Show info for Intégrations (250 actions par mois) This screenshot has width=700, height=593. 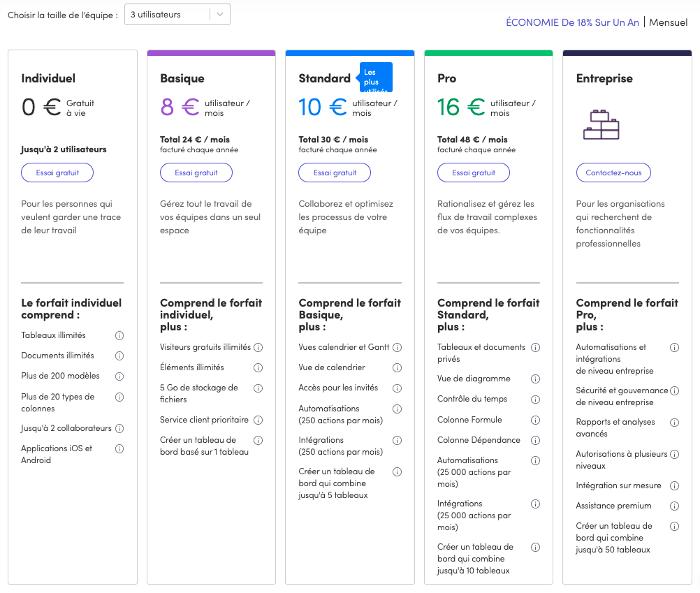point(397,441)
